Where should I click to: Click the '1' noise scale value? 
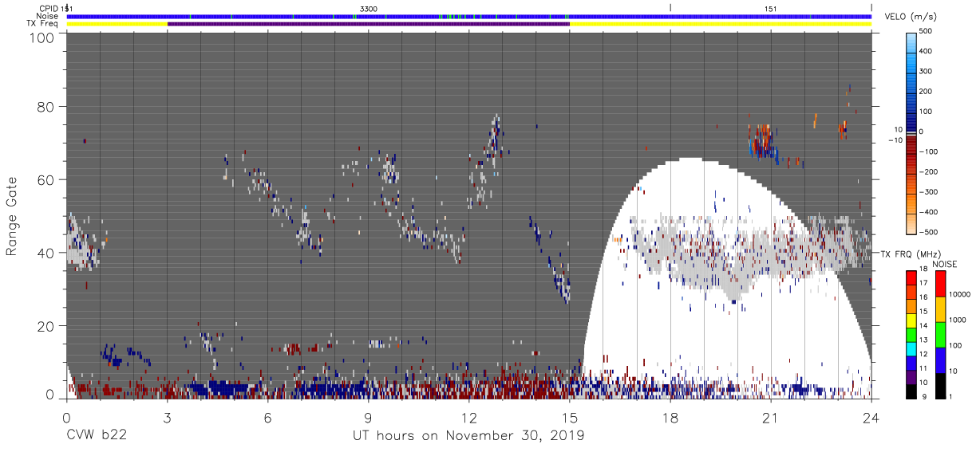950,397
